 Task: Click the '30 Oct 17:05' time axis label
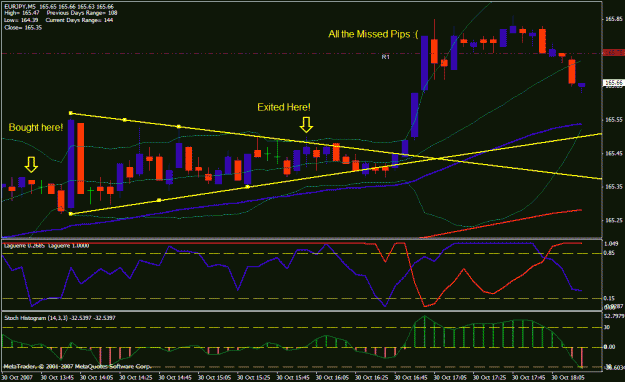[x=450, y=377]
